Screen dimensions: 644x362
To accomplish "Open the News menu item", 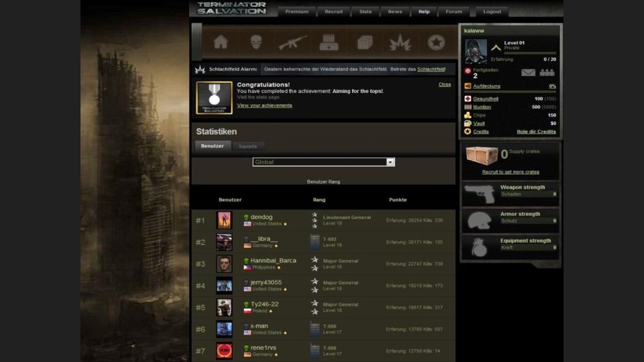I will coord(395,12).
